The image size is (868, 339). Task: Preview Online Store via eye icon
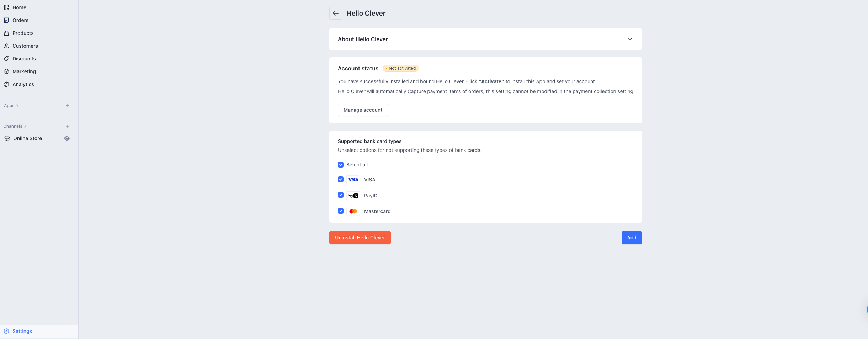tap(67, 138)
